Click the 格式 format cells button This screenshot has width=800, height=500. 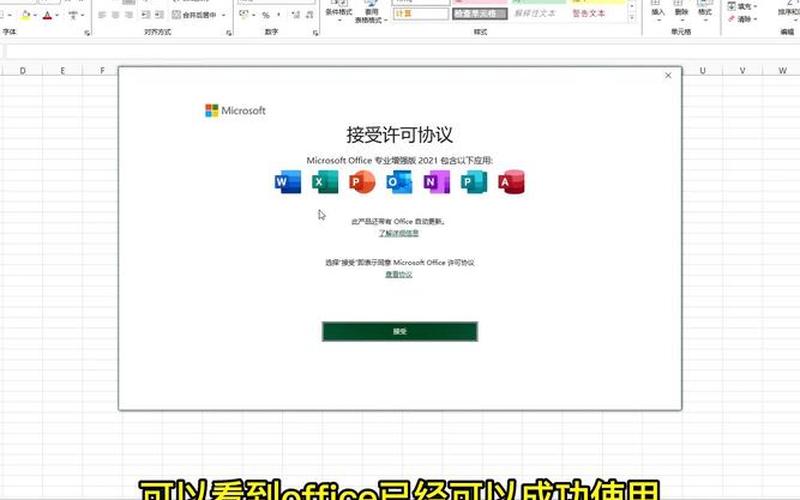point(705,11)
